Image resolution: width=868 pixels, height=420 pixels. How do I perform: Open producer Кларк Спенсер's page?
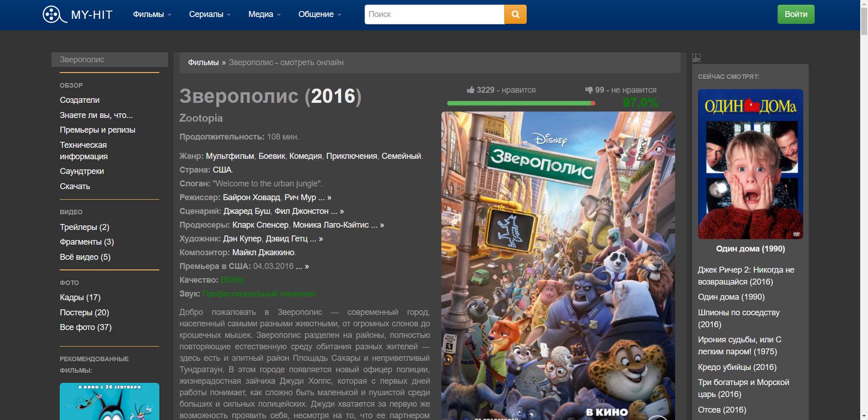[260, 225]
